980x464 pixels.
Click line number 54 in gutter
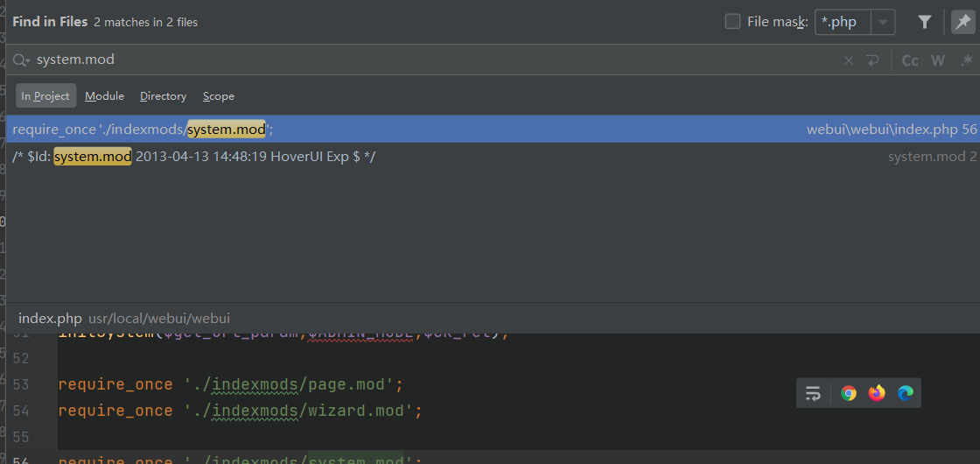click(21, 411)
